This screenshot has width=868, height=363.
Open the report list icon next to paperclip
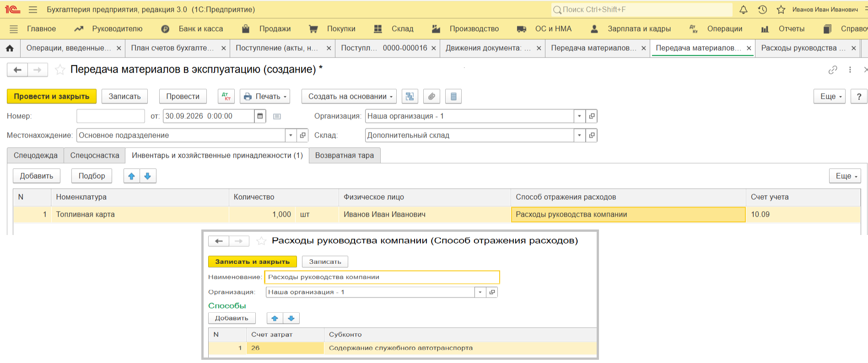(x=453, y=96)
